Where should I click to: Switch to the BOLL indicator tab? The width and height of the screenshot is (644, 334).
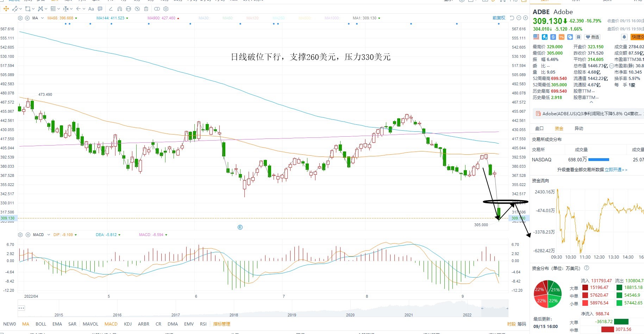[x=41, y=324]
